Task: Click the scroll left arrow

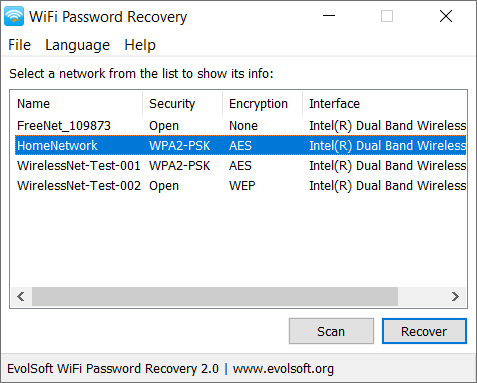Action: (x=21, y=296)
